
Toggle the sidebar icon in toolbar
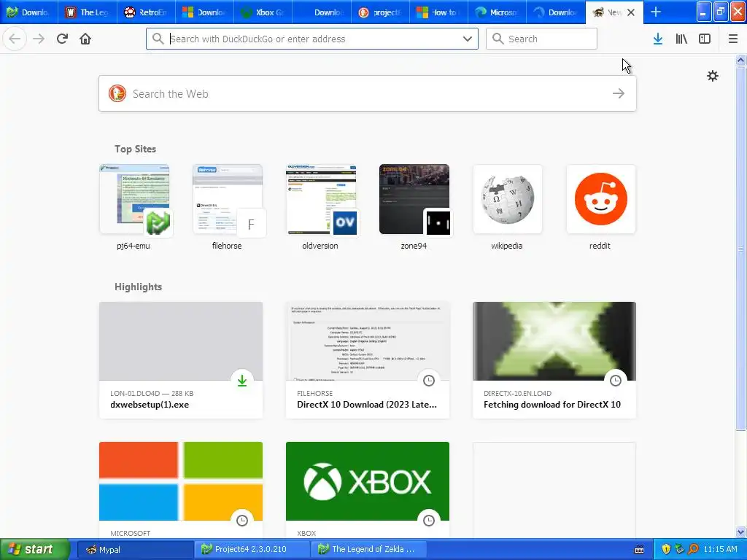(x=705, y=39)
